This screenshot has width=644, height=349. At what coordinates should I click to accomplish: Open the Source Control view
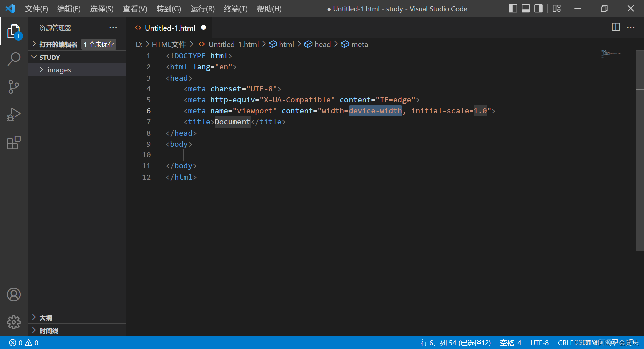click(14, 87)
